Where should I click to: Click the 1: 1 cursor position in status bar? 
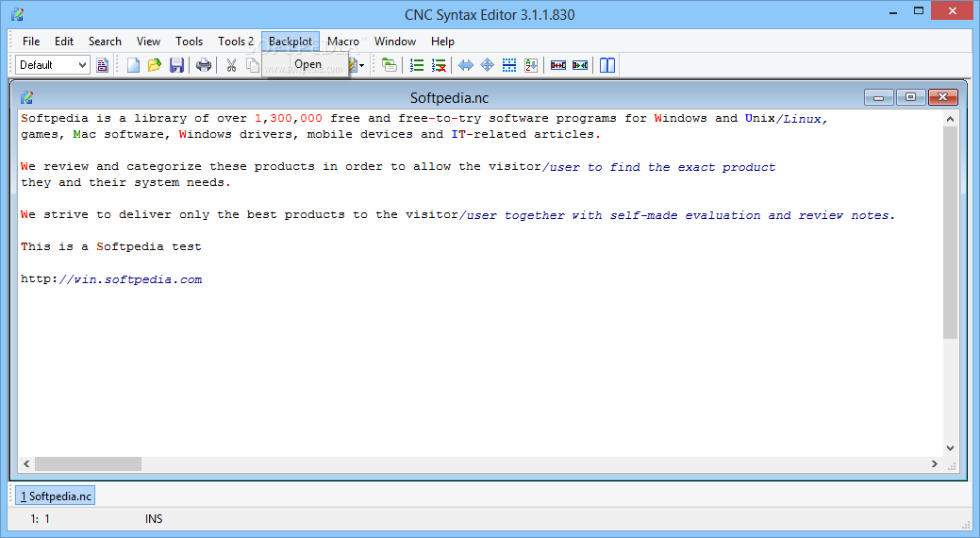[40, 518]
